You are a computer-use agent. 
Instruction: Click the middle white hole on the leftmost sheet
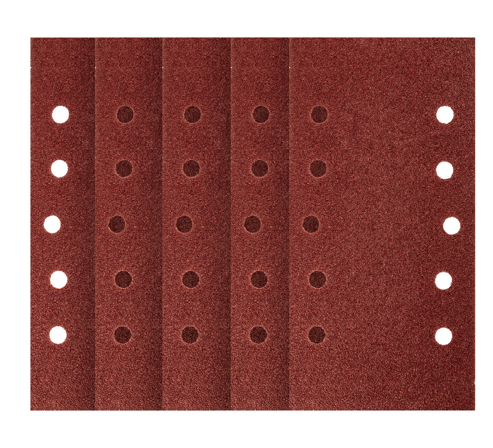(52, 224)
